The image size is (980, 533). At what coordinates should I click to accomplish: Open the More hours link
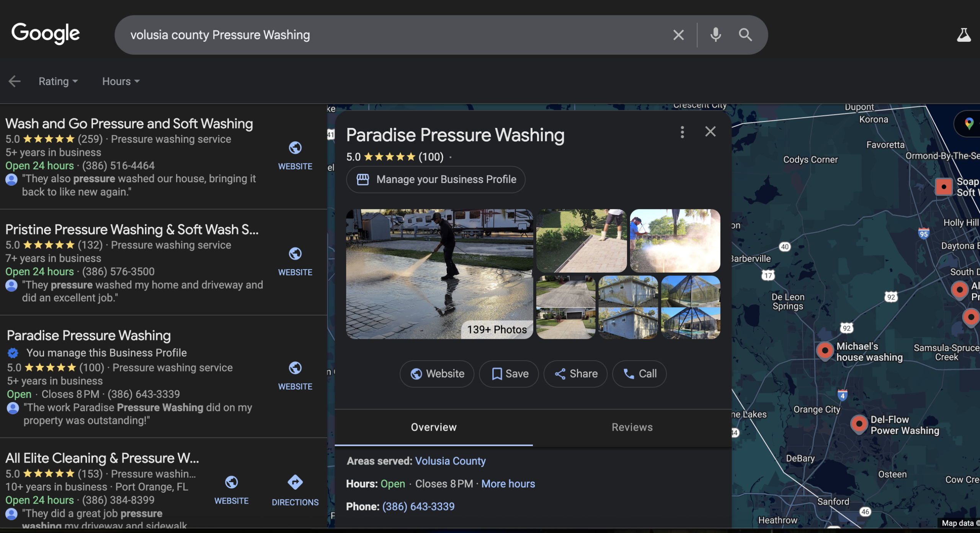click(x=508, y=484)
